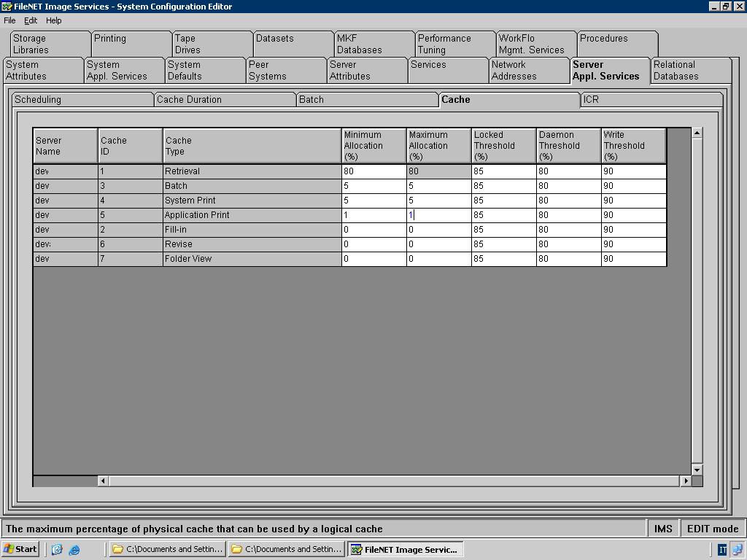Open the Help menu

pyautogui.click(x=54, y=20)
